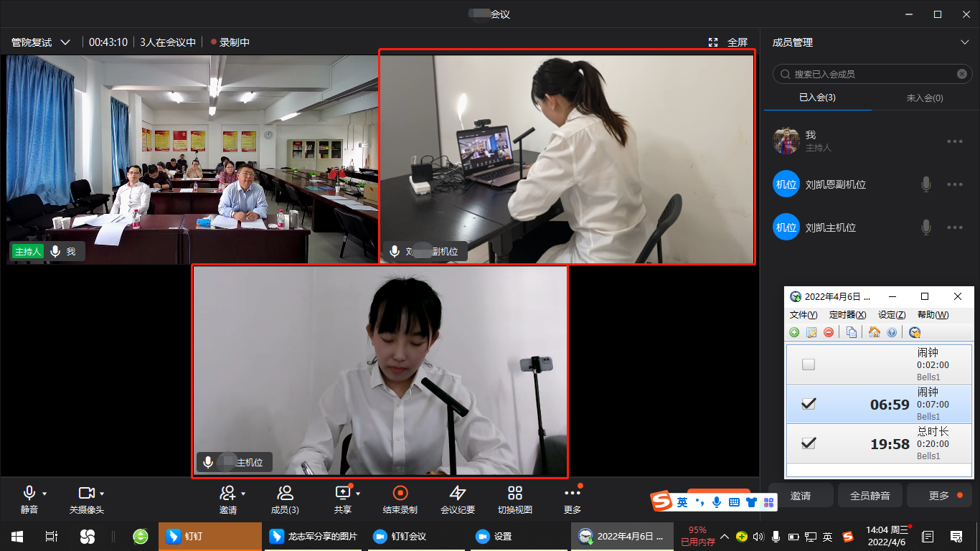980x551 pixels.
Task: Uncheck the 0:07:00 闹钟 timer checkbox
Action: 809,404
